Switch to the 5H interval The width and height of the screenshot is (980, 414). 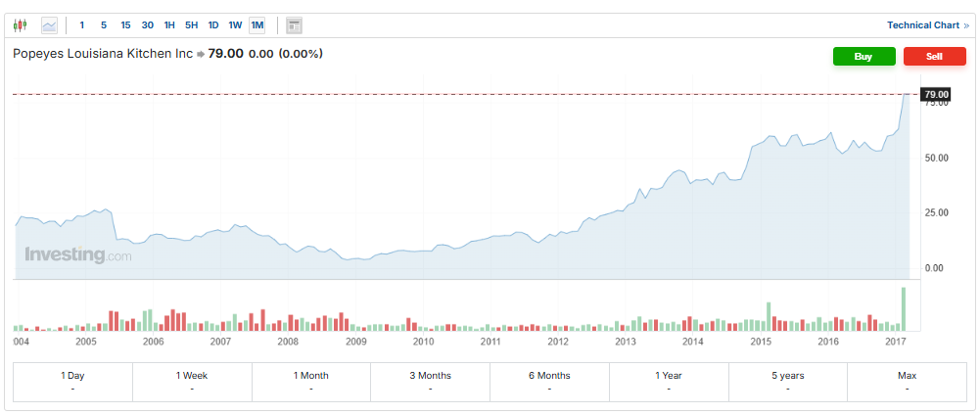pos(192,25)
